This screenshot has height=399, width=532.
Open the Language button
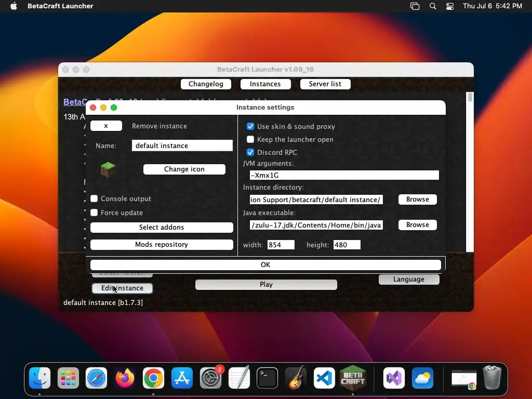[x=409, y=279]
